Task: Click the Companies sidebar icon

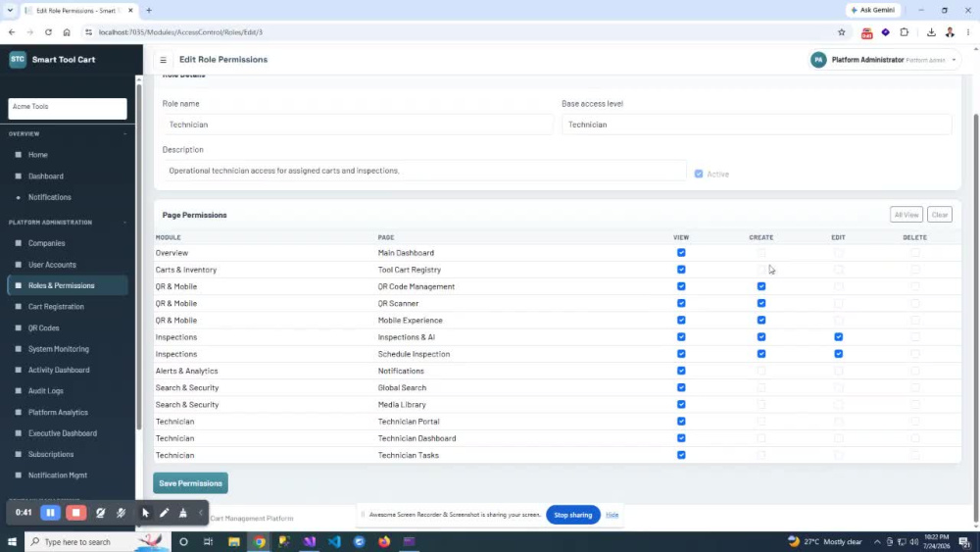Action: (x=18, y=243)
